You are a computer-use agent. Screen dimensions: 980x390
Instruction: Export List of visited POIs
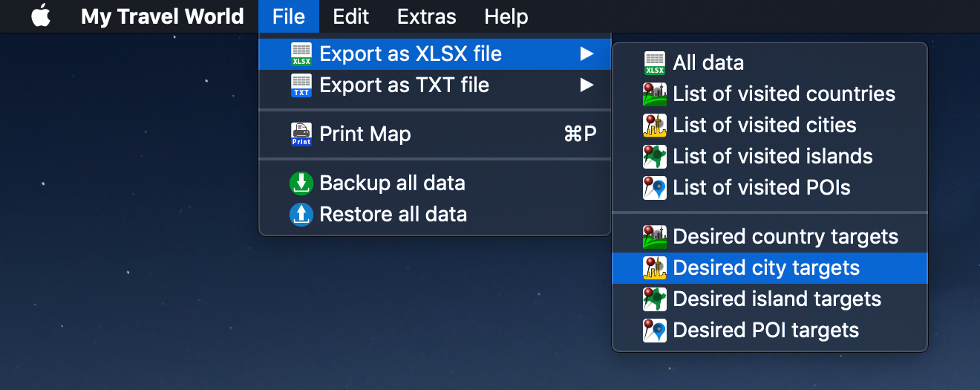pos(770,188)
